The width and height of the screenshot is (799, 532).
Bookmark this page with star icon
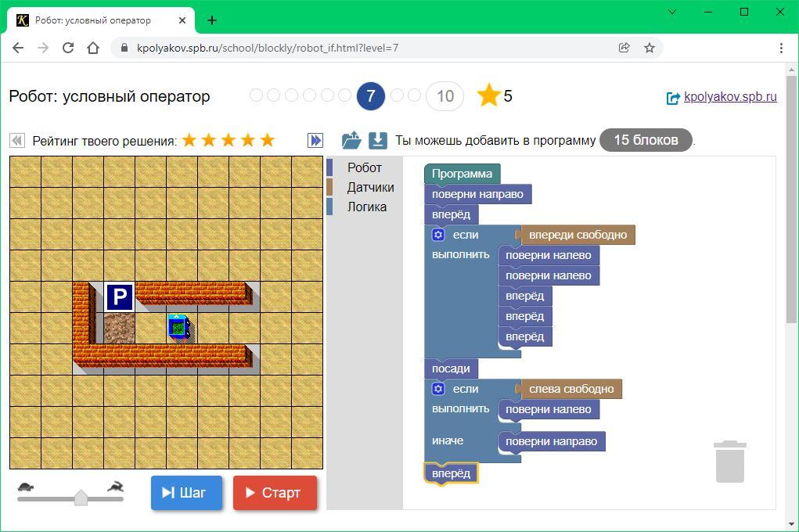[649, 48]
